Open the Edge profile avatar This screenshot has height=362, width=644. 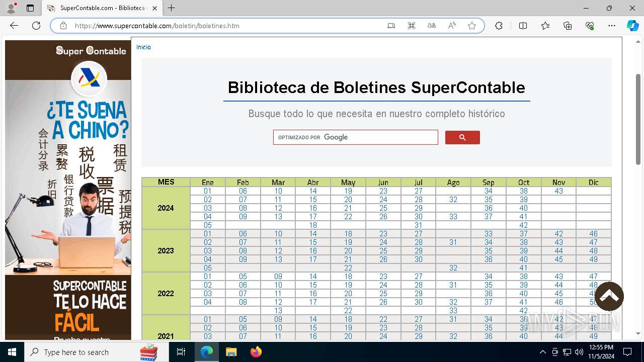click(x=11, y=8)
